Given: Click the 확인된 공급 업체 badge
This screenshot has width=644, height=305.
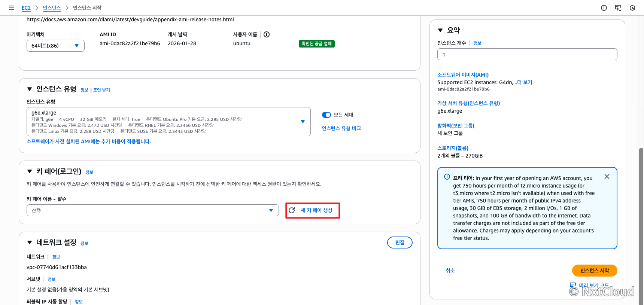Looking at the screenshot, I should coord(317,44).
